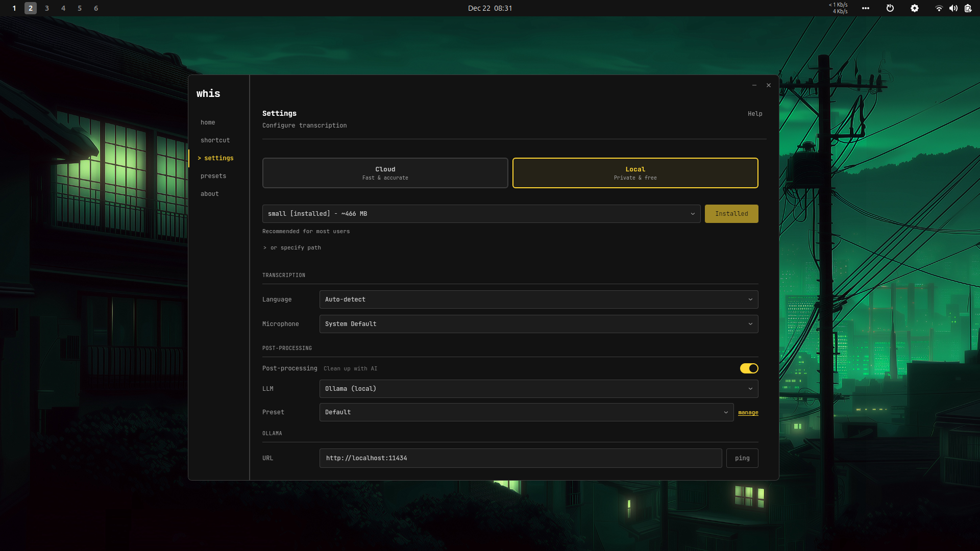This screenshot has height=551, width=980.
Task: Open the clipboard icon in system tray
Action: coord(968,8)
